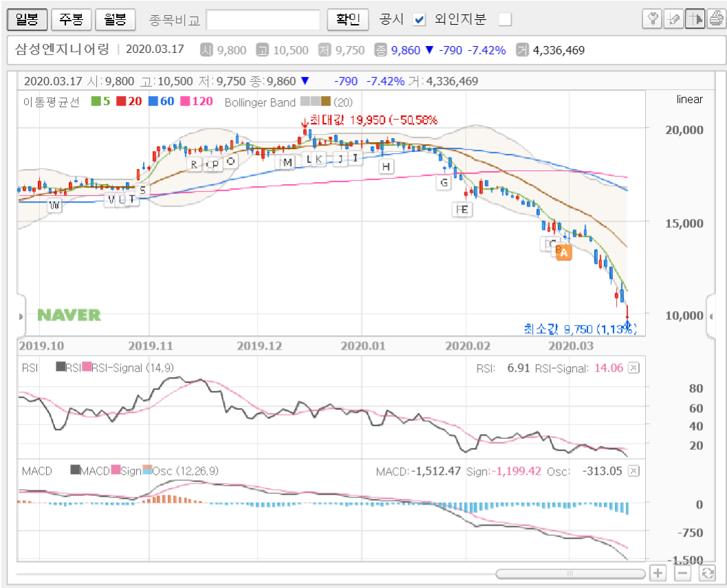The image size is (727, 588).
Task: Click the RSI value 6.91
Action: [518, 368]
